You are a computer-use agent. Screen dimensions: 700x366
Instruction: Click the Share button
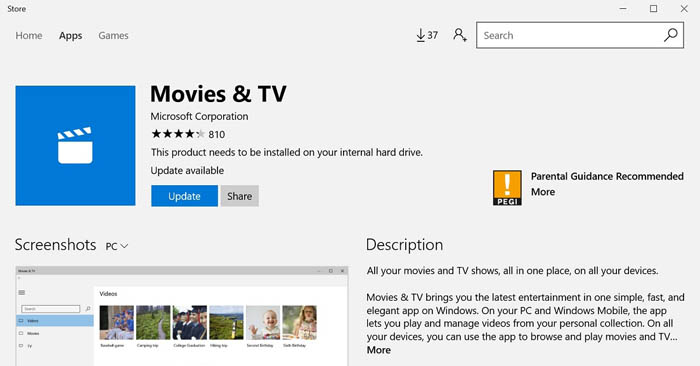[x=240, y=196]
